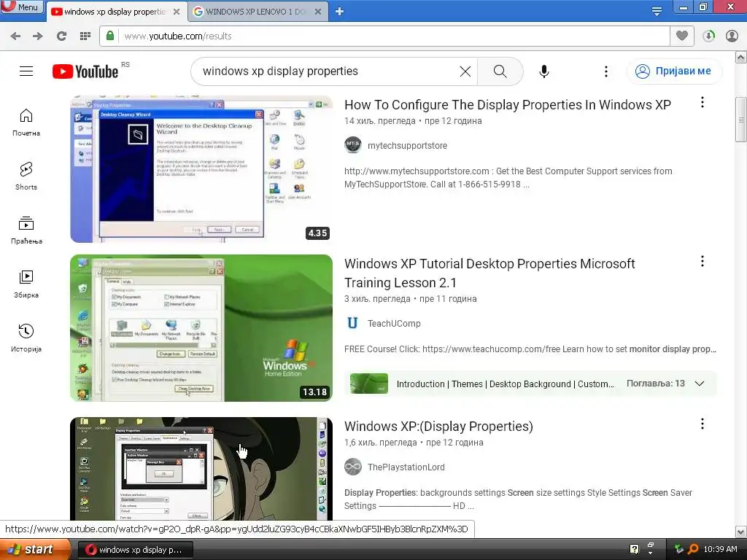Switch to the YouTube display properties tab
This screenshot has width=747, height=560.
click(x=115, y=12)
